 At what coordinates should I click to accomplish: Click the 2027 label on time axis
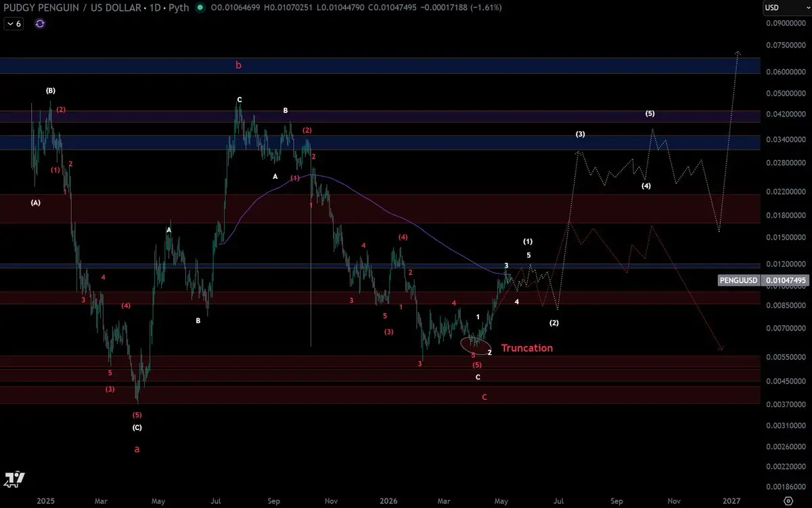[x=731, y=501]
